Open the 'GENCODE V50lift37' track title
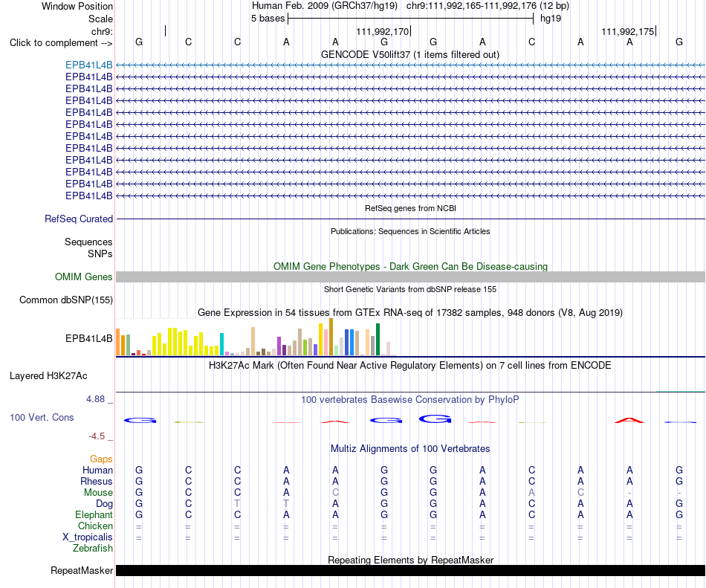This screenshot has width=706, height=588. (x=410, y=54)
